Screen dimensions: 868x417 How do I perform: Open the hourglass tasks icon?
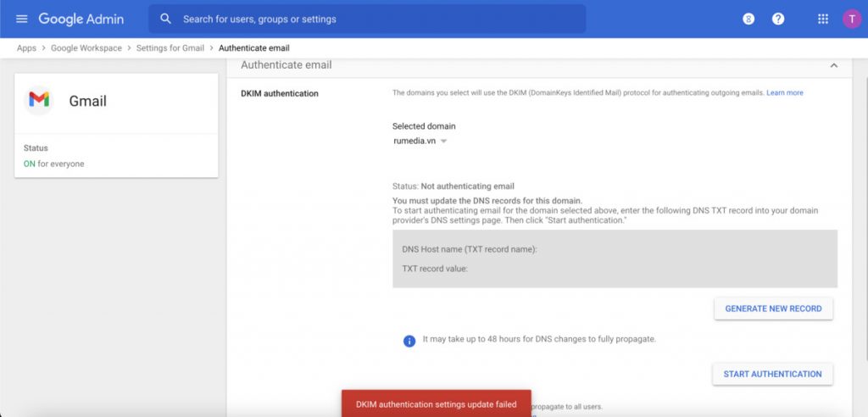pos(748,19)
